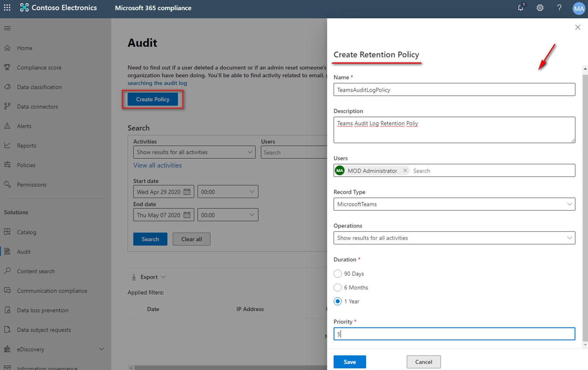Open the Operations dropdown in policy panel

[454, 238]
